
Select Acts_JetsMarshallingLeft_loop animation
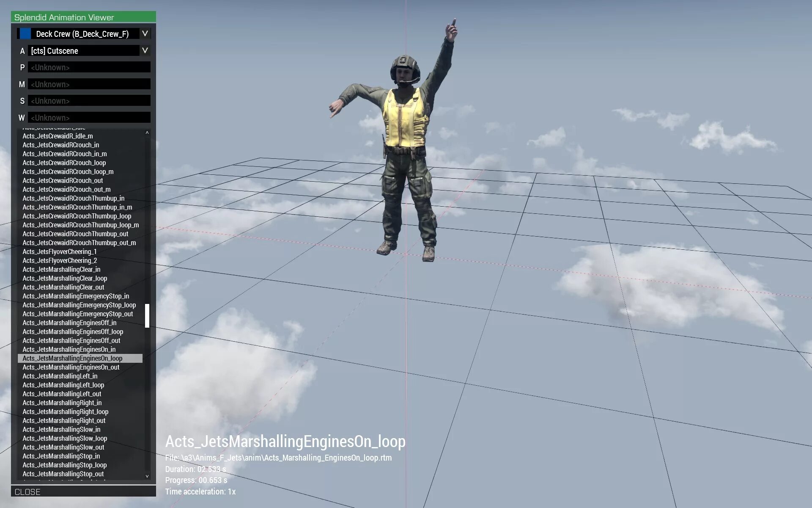coord(63,385)
